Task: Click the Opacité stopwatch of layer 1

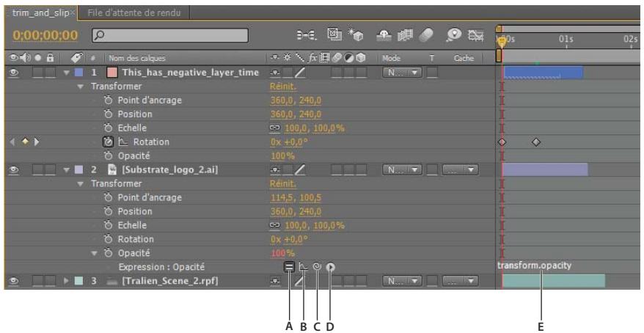Action: pos(108,156)
